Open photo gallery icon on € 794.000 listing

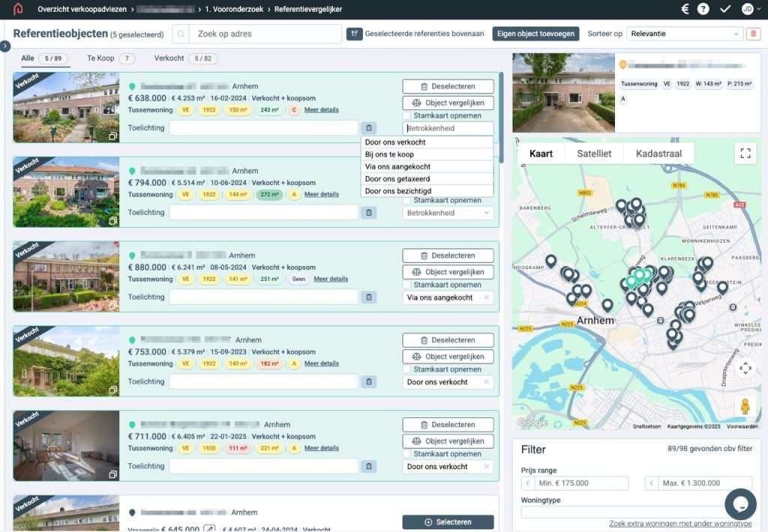(112, 221)
